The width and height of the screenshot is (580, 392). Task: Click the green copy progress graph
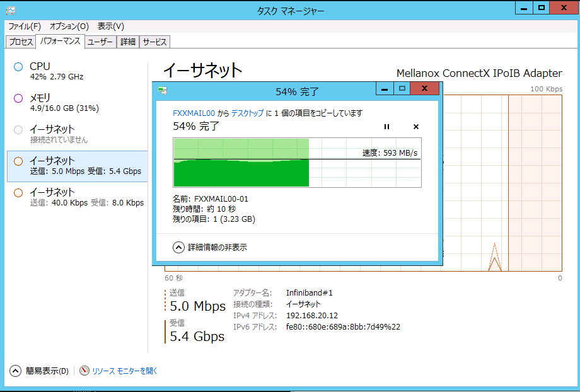click(297, 163)
